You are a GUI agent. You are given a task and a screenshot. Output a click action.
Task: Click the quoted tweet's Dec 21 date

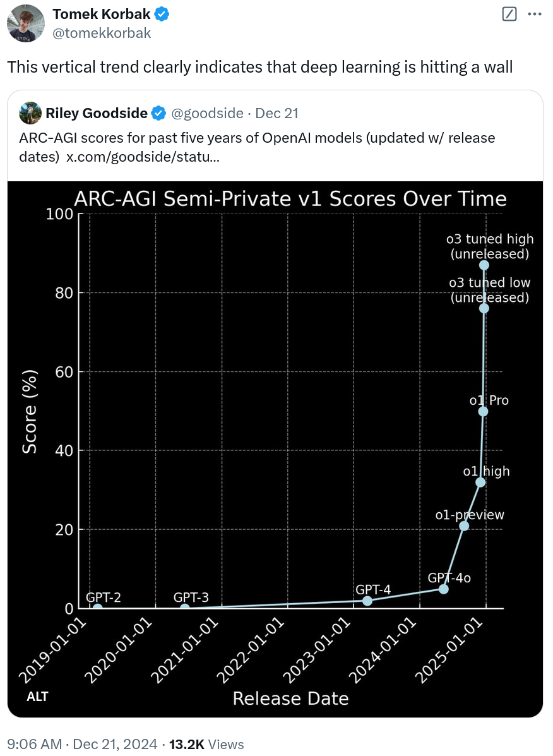(x=276, y=114)
